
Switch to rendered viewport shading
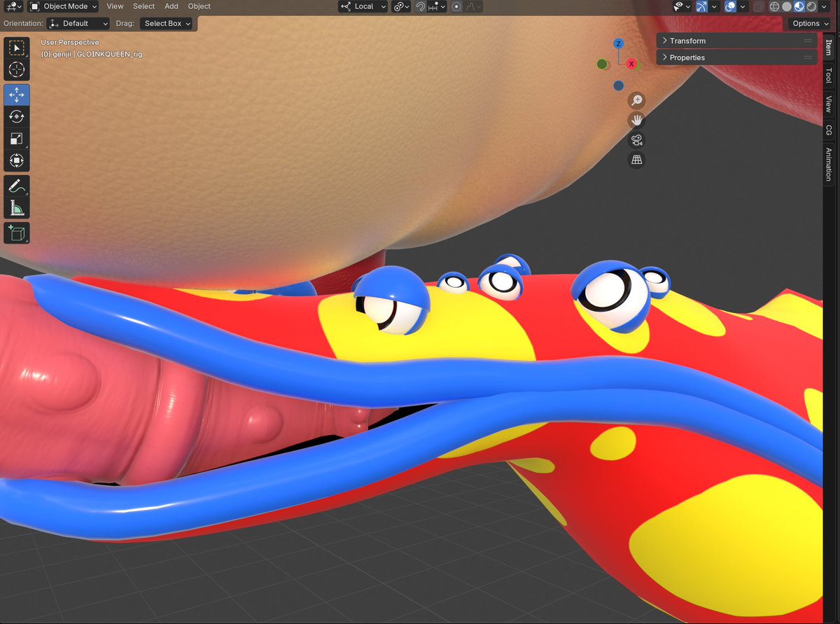pyautogui.click(x=811, y=6)
